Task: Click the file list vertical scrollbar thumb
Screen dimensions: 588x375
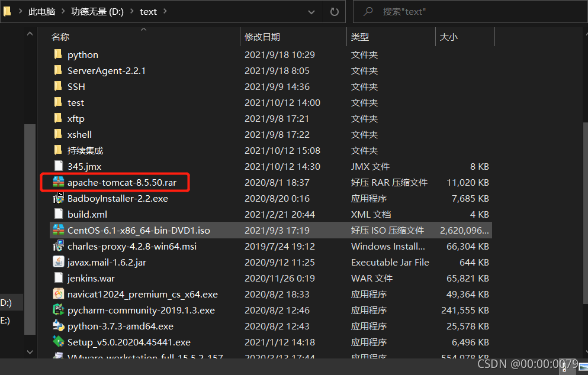Action: click(x=586, y=213)
